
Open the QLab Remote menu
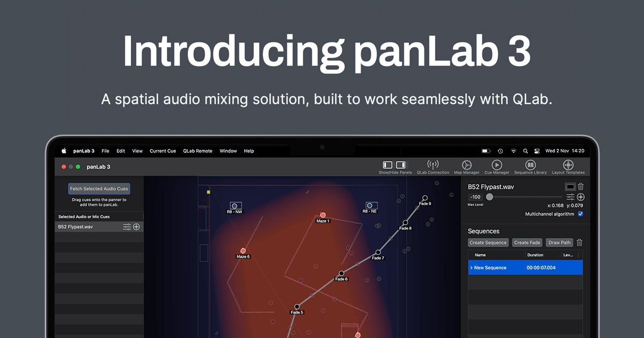197,151
